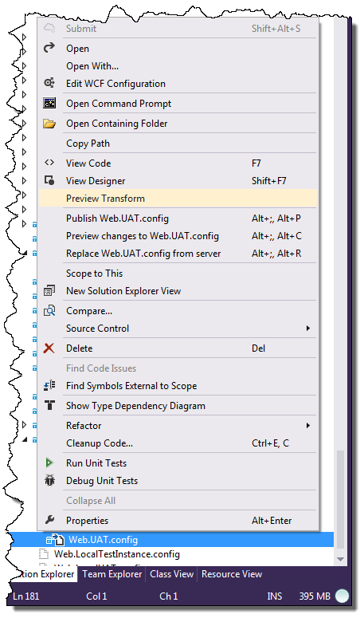This screenshot has width=364, height=618.
Task: Click the Properties wrench icon
Action: (x=49, y=520)
